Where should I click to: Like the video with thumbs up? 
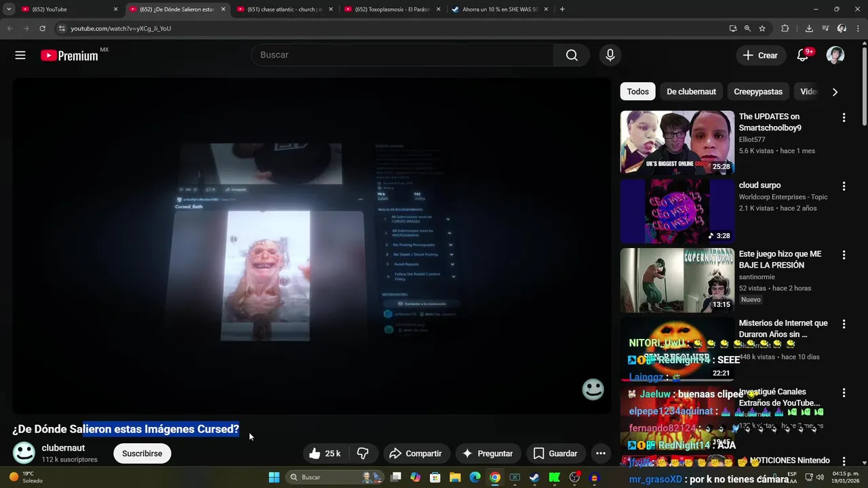(x=324, y=453)
